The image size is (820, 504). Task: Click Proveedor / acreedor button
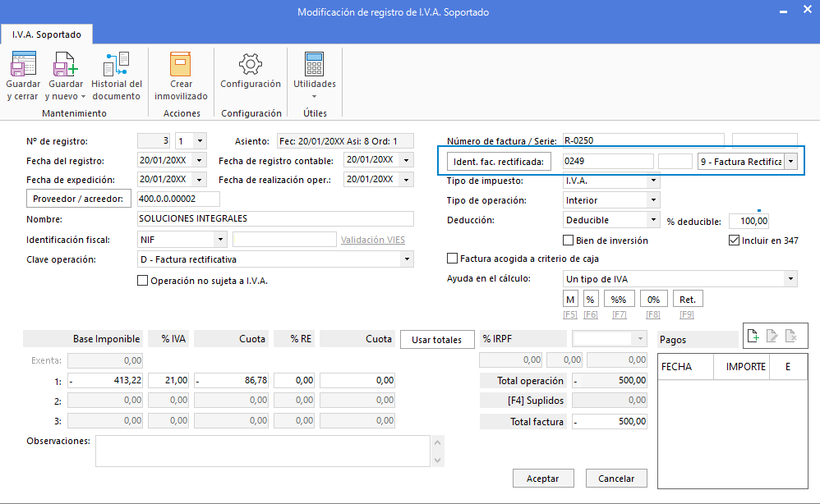[x=78, y=199]
